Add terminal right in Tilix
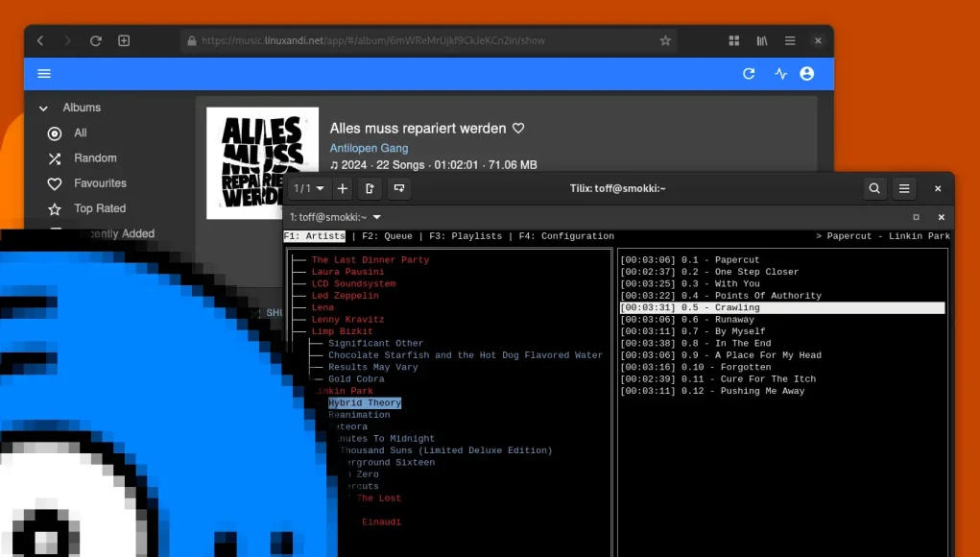 pos(370,189)
